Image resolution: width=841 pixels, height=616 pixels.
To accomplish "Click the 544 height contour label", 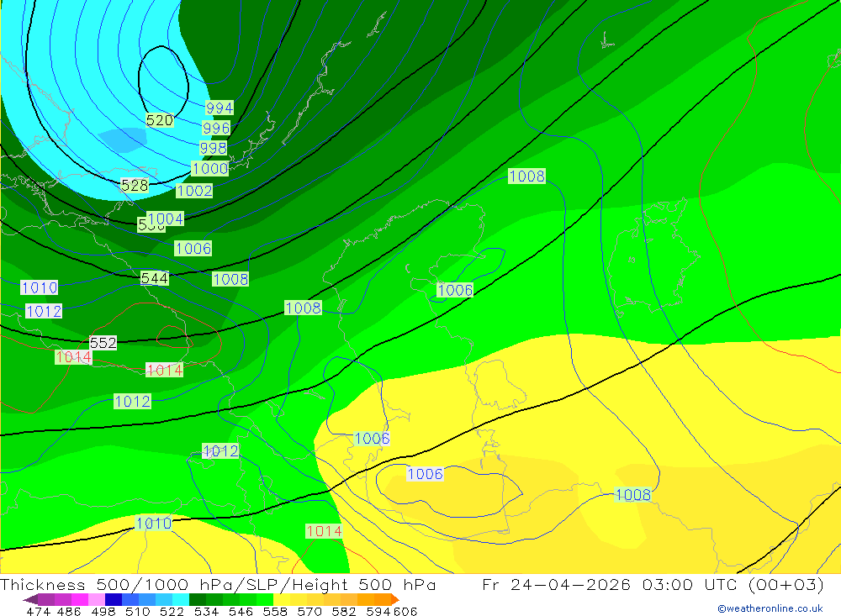I will coord(155,278).
